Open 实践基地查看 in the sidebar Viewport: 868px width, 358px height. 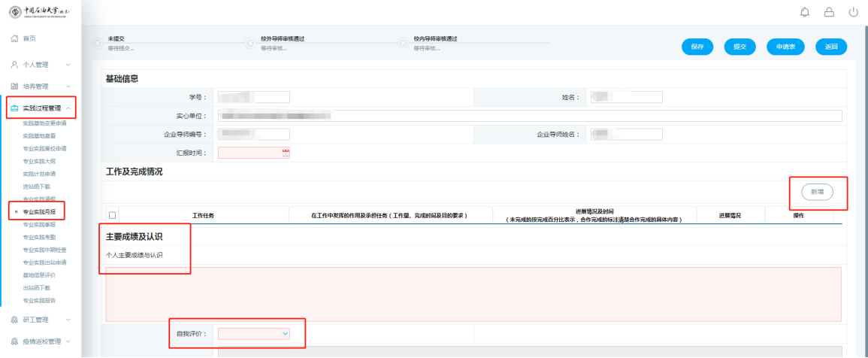click(x=39, y=136)
